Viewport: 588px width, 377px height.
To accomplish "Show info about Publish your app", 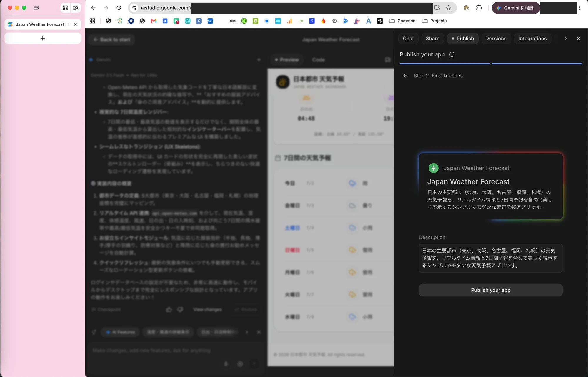I will click(x=452, y=54).
